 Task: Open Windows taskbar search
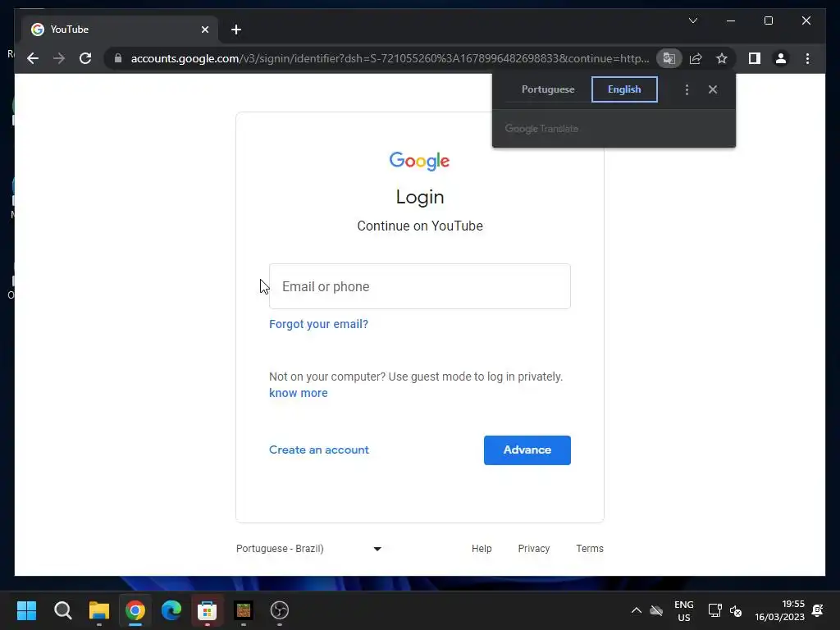pos(63,610)
